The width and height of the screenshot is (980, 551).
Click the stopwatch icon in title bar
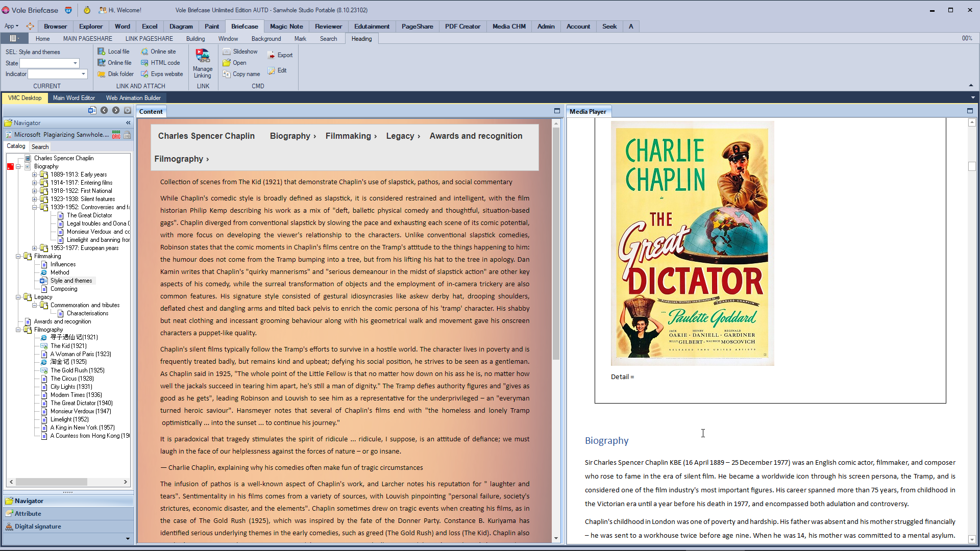coord(87,10)
